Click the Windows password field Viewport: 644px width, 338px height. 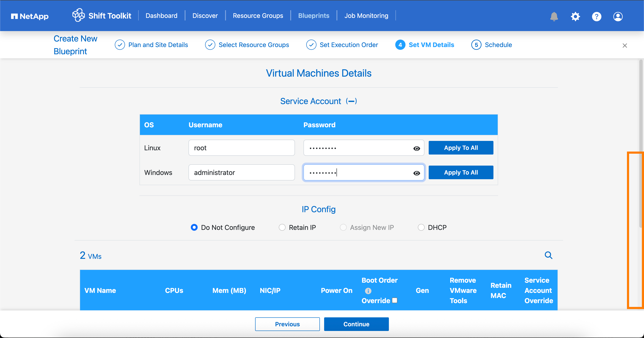[x=364, y=172]
